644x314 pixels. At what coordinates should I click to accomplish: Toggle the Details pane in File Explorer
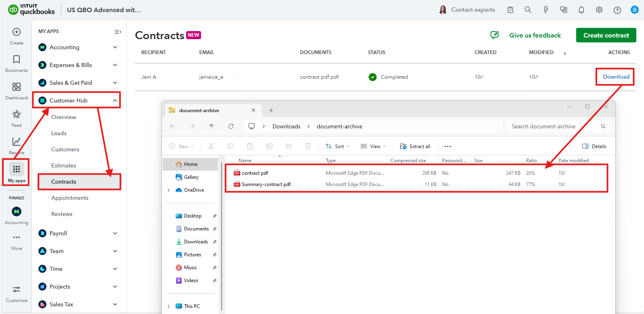pyautogui.click(x=594, y=147)
